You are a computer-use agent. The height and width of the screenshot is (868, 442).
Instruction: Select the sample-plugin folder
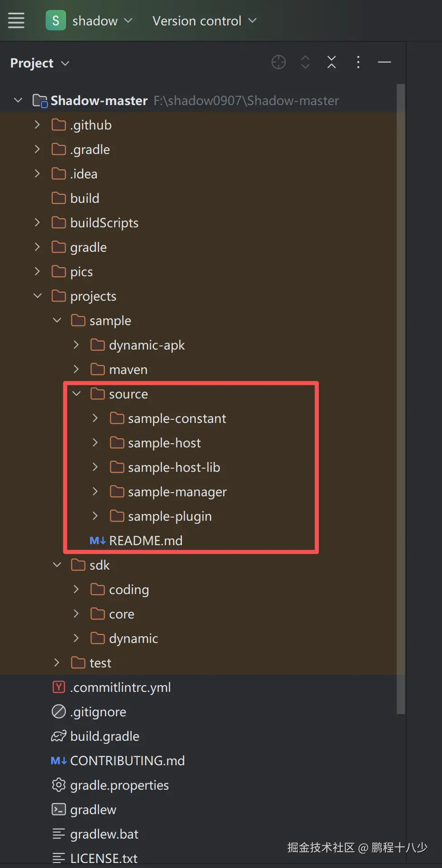[170, 516]
